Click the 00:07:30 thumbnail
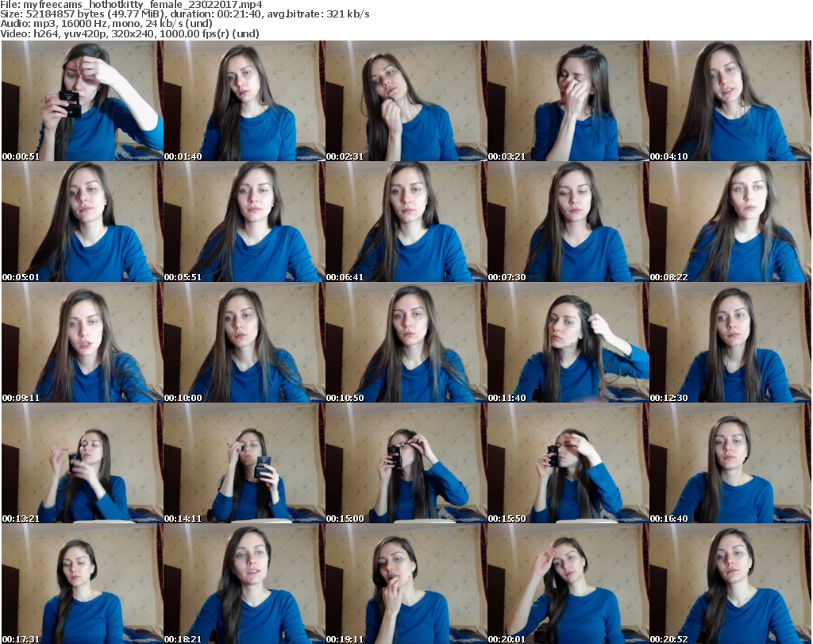This screenshot has height=644, width=813. point(568,222)
